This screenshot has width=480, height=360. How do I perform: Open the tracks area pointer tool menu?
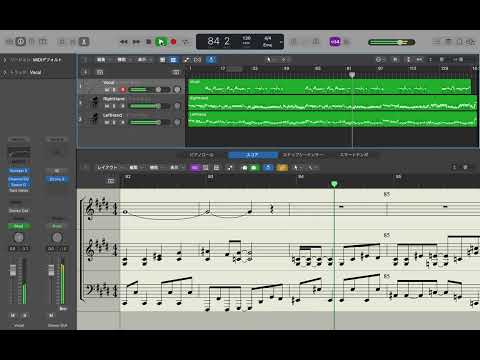click(269, 60)
